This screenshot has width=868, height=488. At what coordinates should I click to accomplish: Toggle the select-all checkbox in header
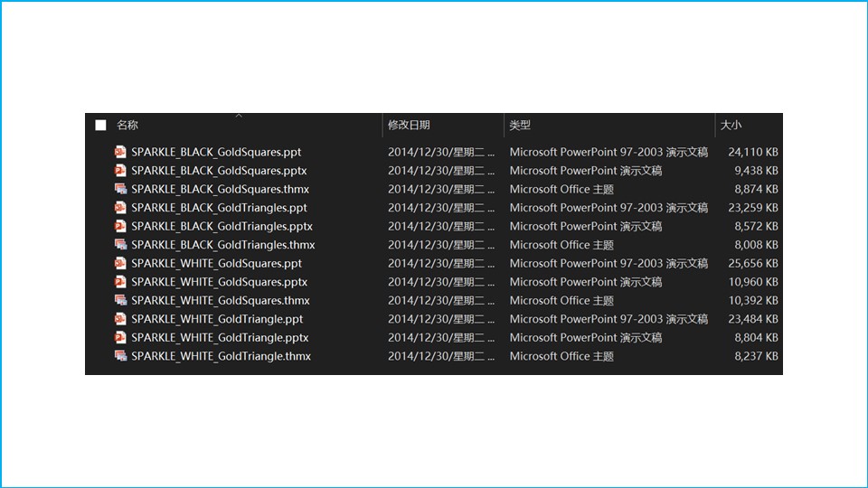point(100,126)
